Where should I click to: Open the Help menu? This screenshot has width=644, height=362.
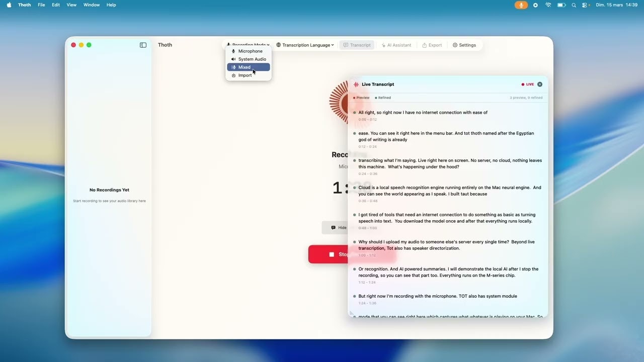tap(111, 5)
